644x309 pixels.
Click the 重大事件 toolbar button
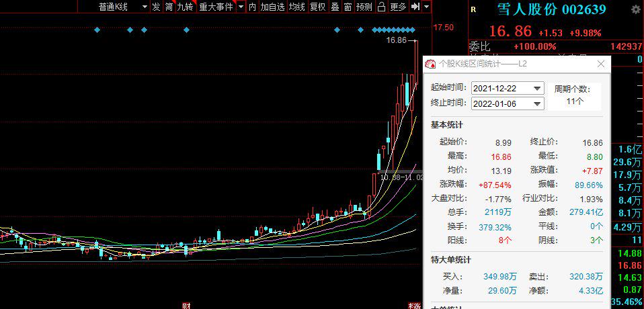coord(216,7)
